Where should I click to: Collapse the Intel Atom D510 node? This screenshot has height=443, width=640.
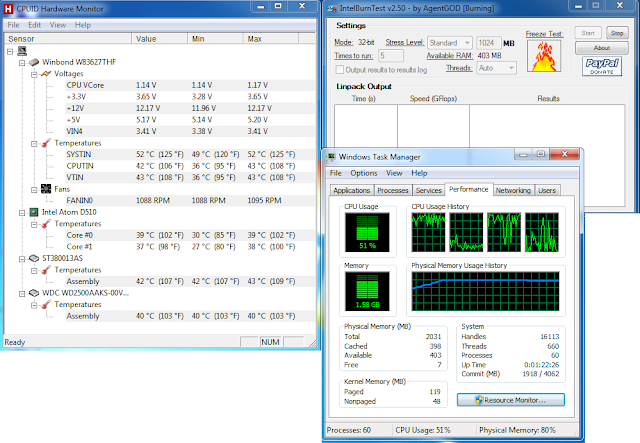pos(22,213)
